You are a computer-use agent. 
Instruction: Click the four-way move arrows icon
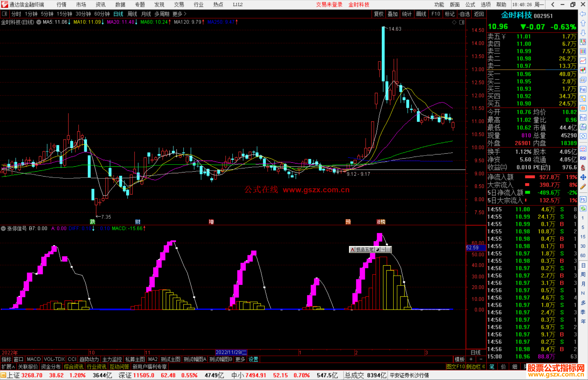[x=583, y=177]
